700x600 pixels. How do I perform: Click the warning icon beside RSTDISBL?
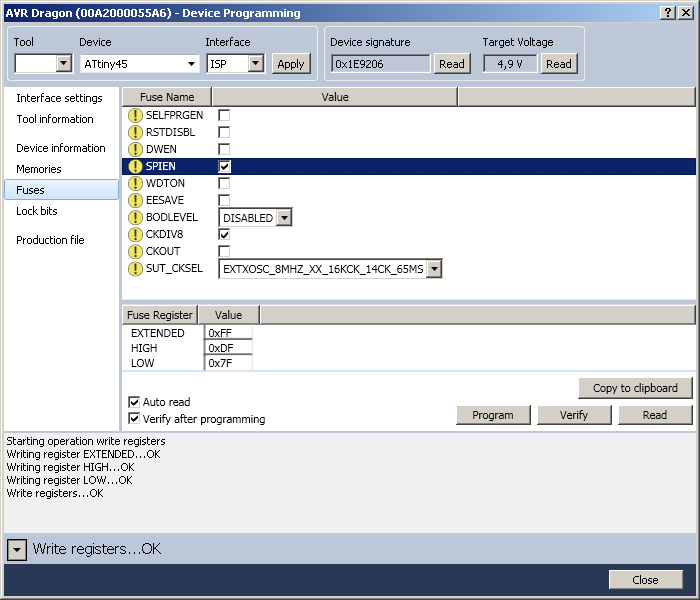coord(135,133)
